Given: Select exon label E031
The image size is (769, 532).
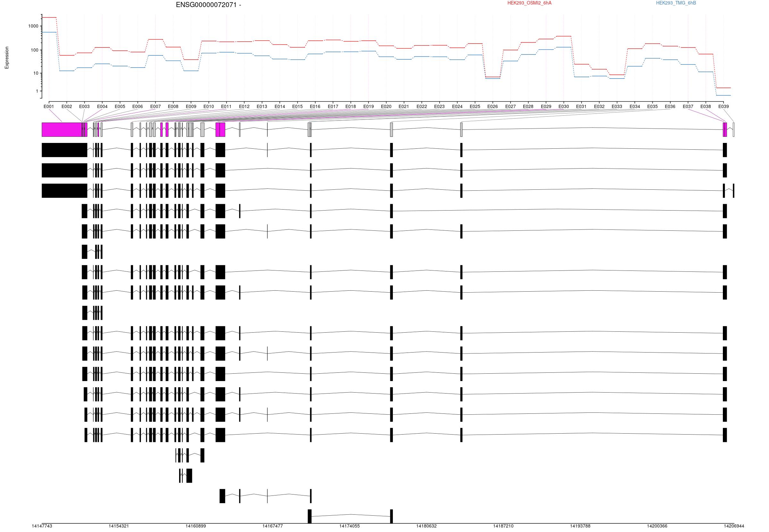Looking at the screenshot, I should click(582, 107).
